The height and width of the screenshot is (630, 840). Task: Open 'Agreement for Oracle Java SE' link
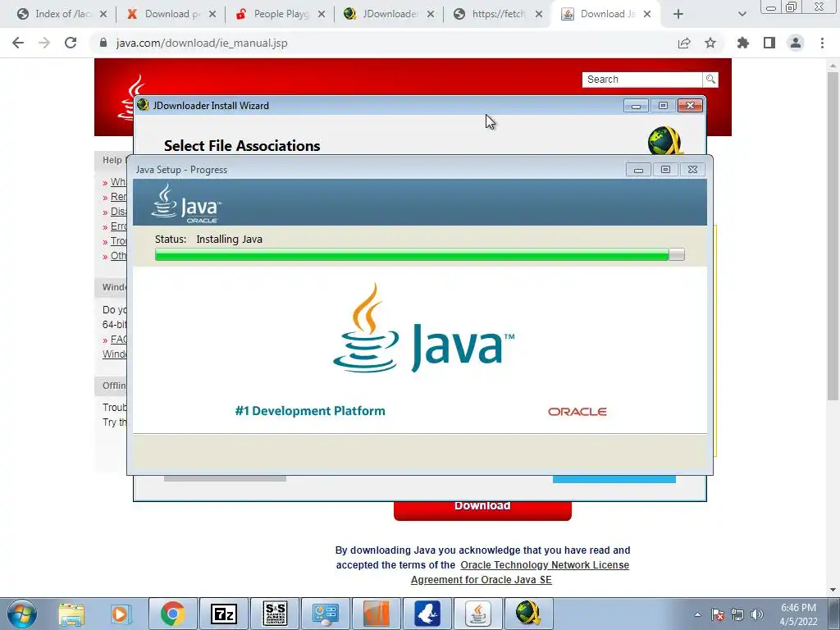[481, 580]
